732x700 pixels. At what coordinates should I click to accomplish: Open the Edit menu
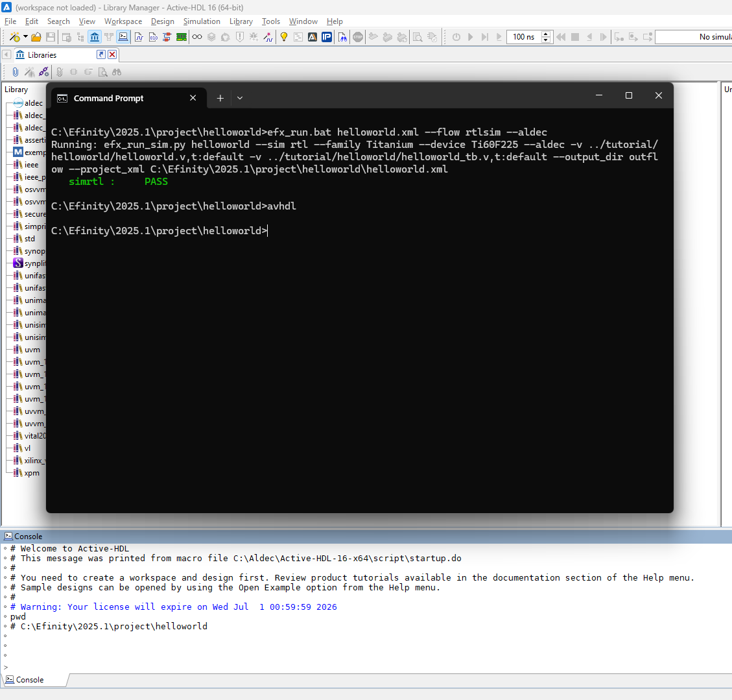32,21
